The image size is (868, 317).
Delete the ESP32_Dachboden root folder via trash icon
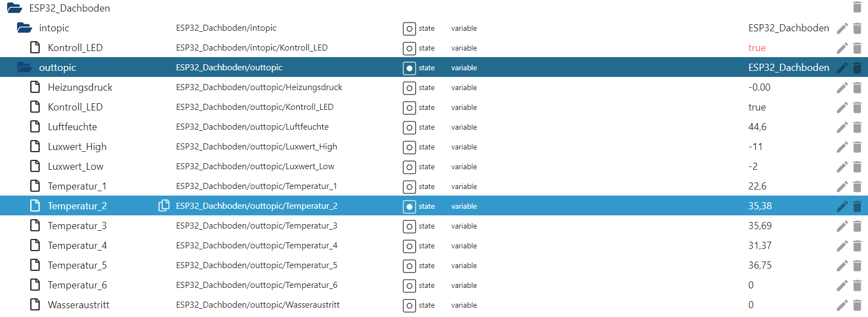click(x=857, y=7)
